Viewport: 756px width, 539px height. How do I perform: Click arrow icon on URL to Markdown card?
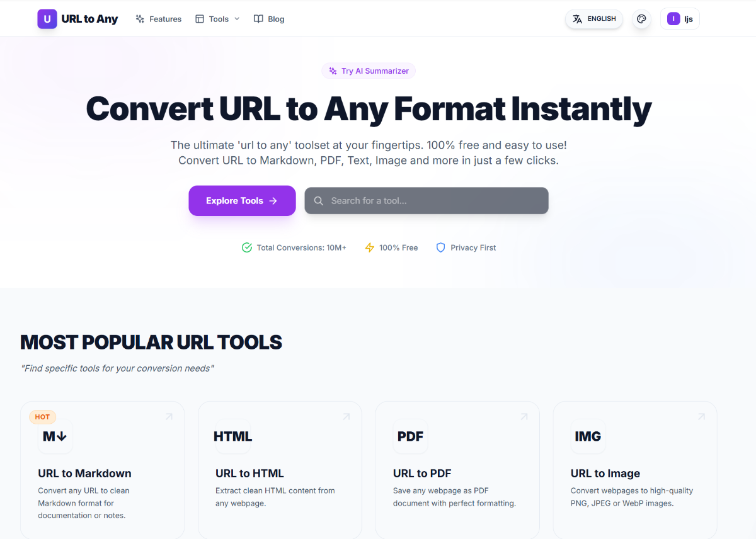coord(169,417)
